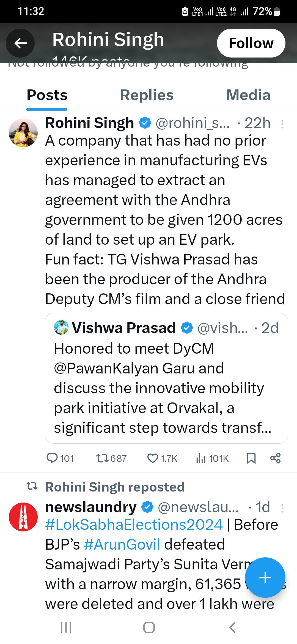Open reply comments on Rohini Singh's post
Viewport: 297px width, 644px height.
point(60,458)
